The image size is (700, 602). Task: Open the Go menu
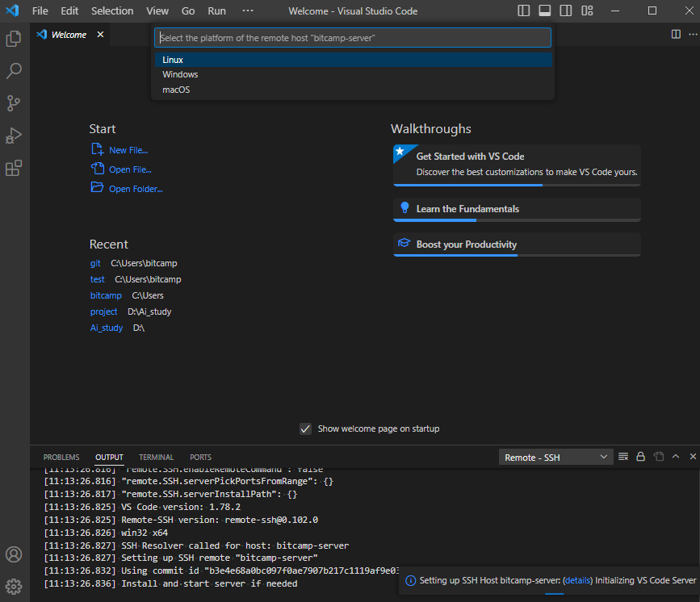[x=188, y=10]
